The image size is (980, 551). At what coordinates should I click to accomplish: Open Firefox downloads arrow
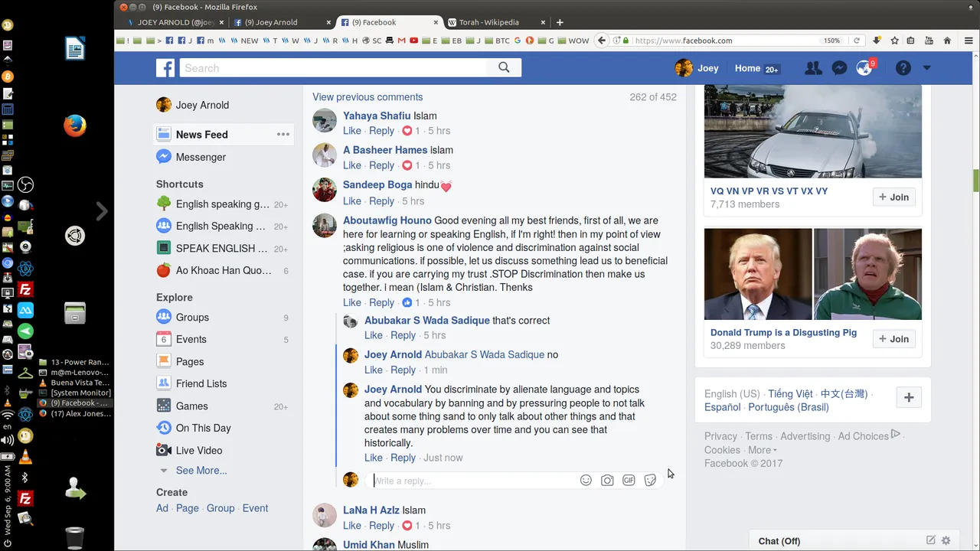[x=877, y=41]
